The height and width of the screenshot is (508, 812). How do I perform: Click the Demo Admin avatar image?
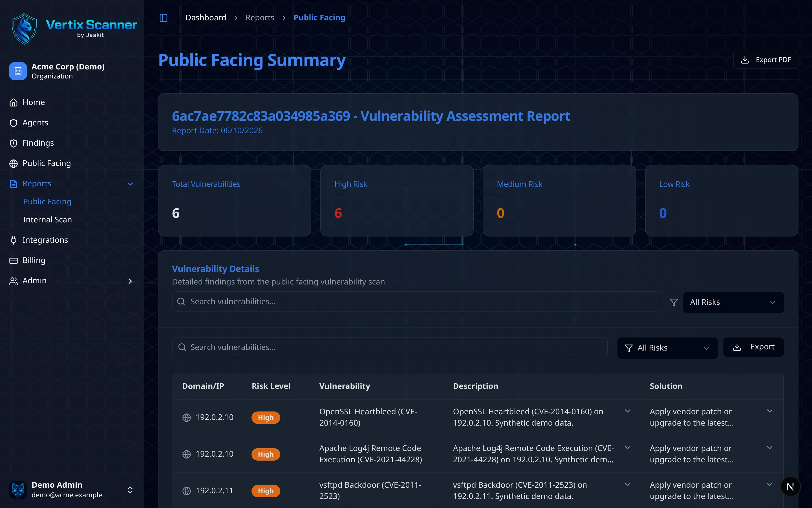pyautogui.click(x=18, y=490)
